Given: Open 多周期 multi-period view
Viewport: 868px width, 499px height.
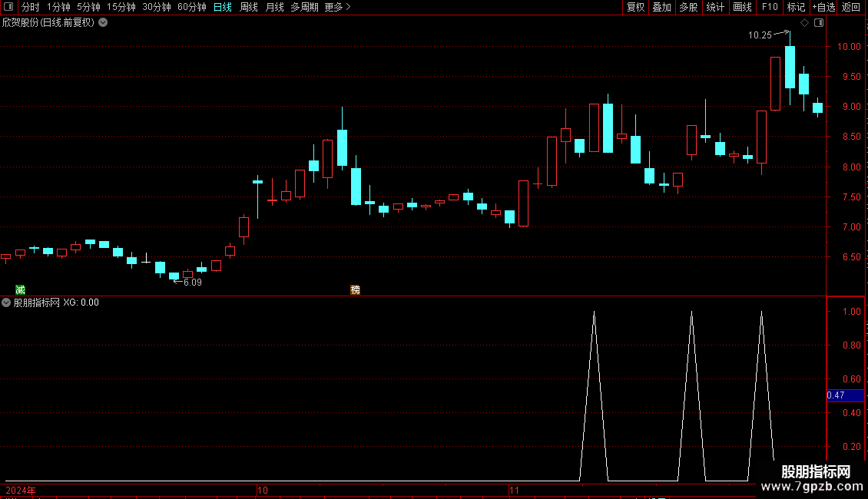Looking at the screenshot, I should click(x=304, y=7).
